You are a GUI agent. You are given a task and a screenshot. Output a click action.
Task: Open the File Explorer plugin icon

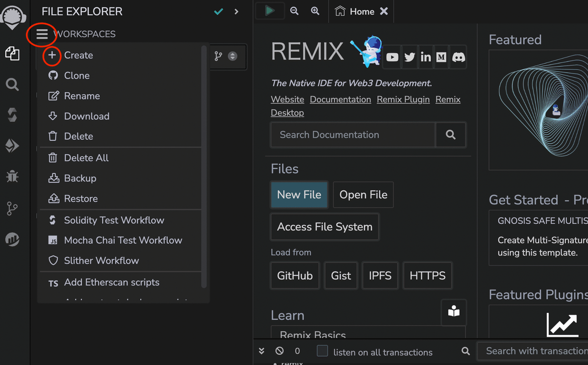click(12, 53)
